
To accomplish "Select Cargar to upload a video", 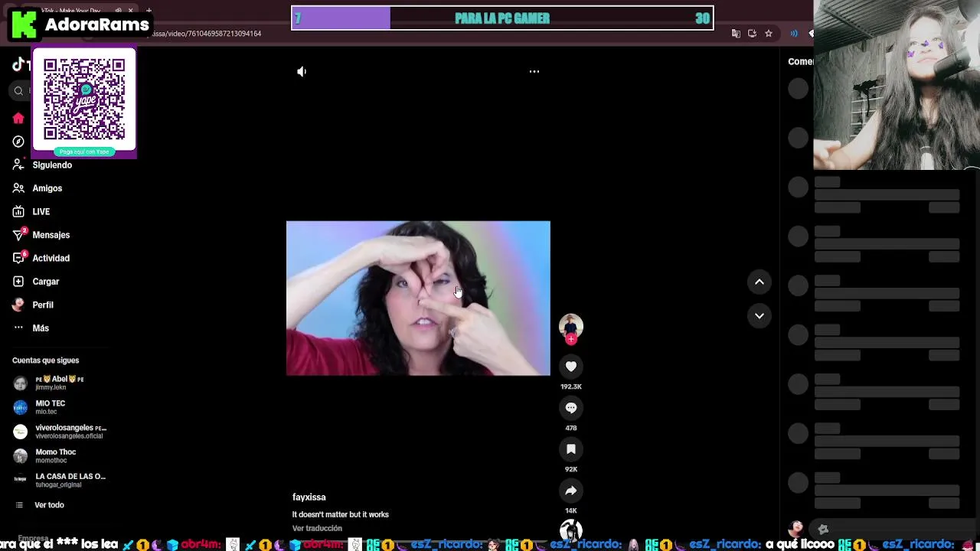I will 36,282.
